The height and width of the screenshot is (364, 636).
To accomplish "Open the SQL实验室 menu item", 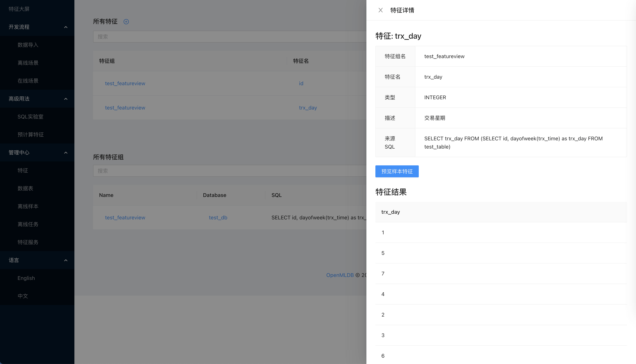I will 30,116.
